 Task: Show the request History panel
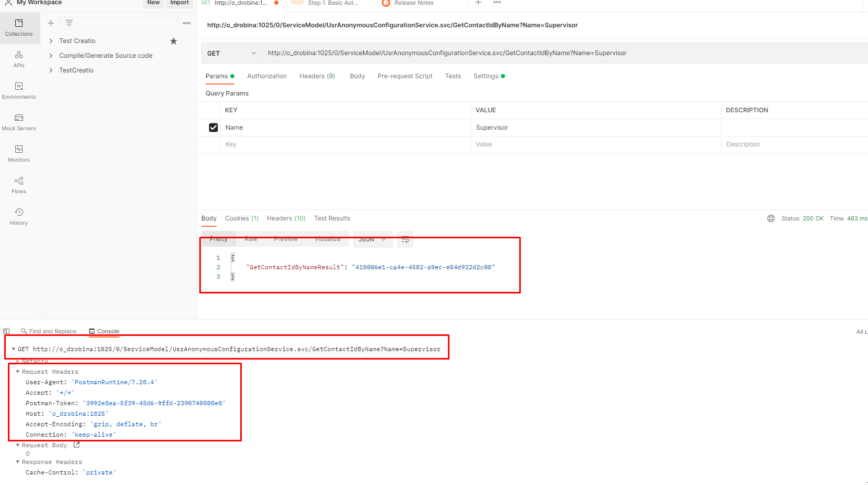point(19,216)
